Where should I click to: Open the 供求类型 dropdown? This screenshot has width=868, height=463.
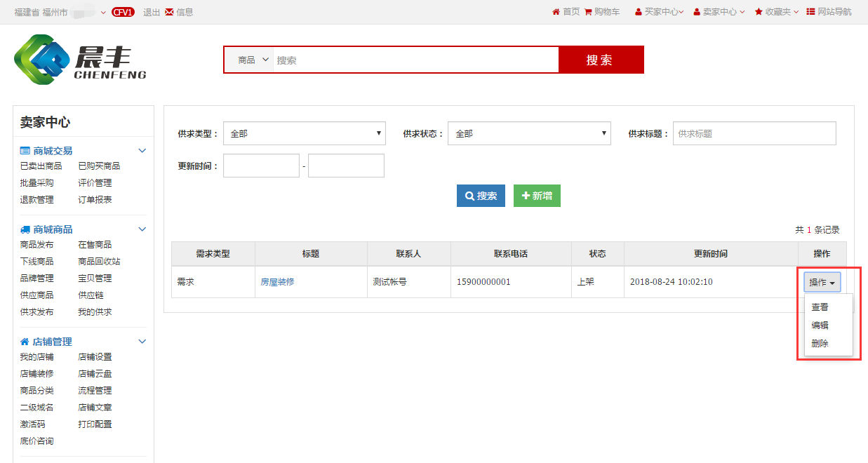click(304, 133)
